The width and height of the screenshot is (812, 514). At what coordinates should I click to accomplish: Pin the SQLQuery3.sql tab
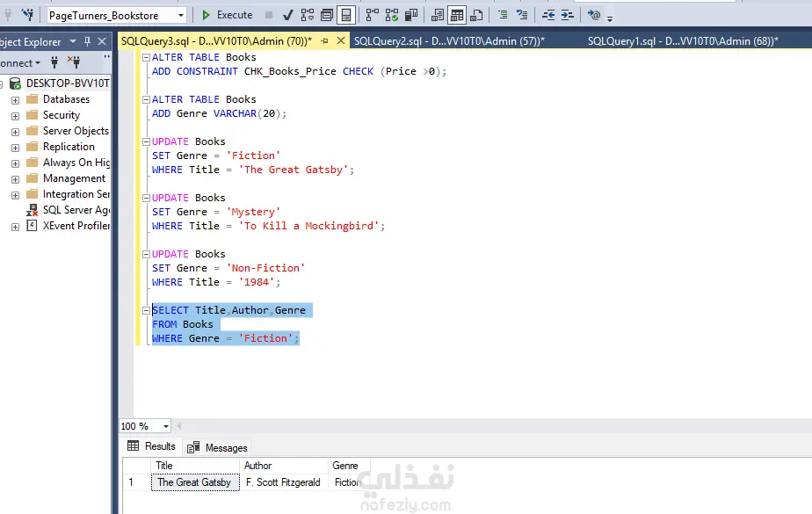pos(324,41)
